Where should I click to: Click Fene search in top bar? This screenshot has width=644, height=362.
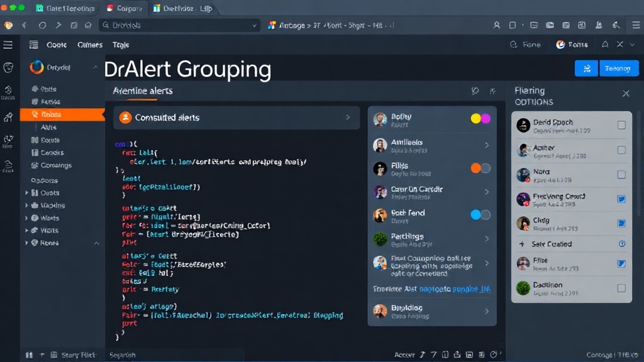pyautogui.click(x=526, y=45)
